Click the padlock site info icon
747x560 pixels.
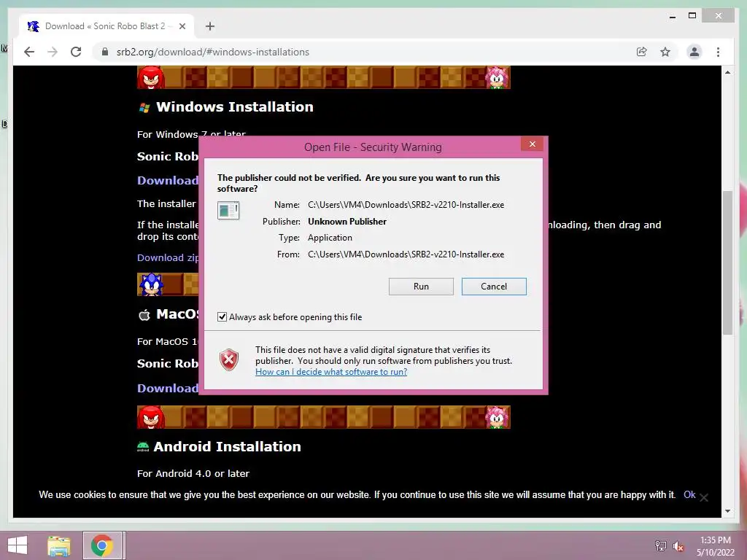click(x=105, y=52)
